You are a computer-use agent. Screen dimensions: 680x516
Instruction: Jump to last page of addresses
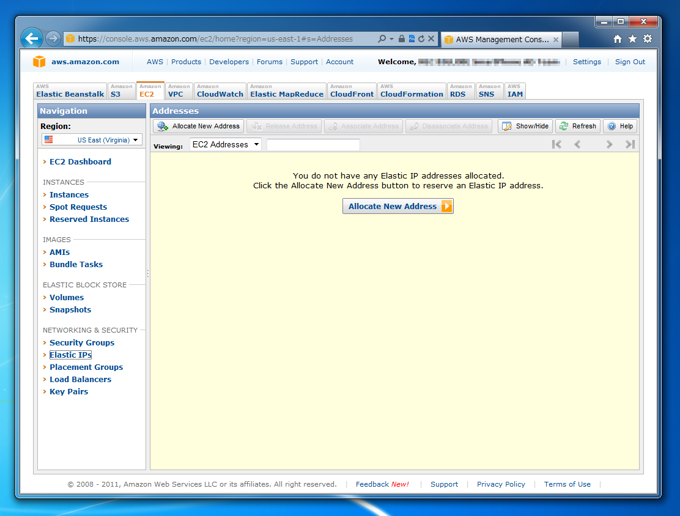pos(630,144)
